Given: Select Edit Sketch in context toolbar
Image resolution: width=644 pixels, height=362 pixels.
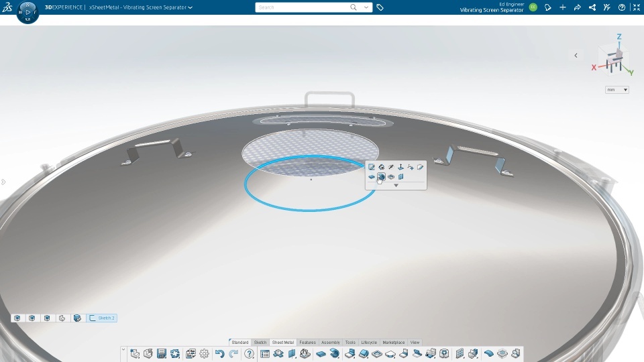Looking at the screenshot, I should coord(371,167).
